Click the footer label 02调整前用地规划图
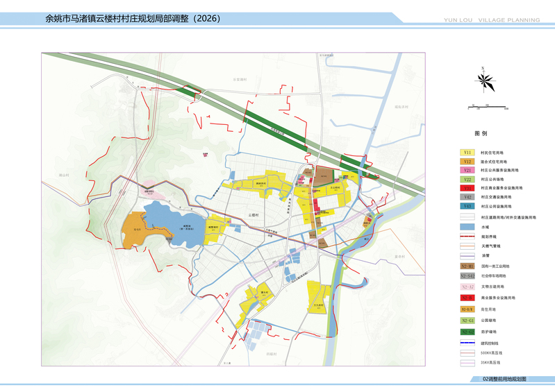This screenshot has width=555, height=392. tap(504, 379)
